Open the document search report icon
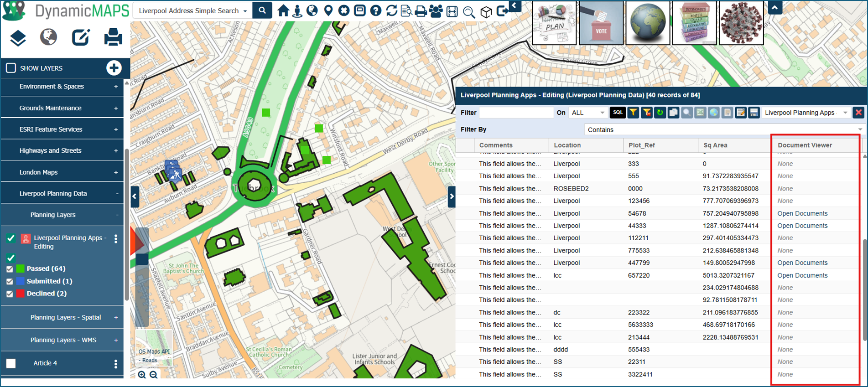The width and height of the screenshot is (868, 387). pyautogui.click(x=406, y=11)
